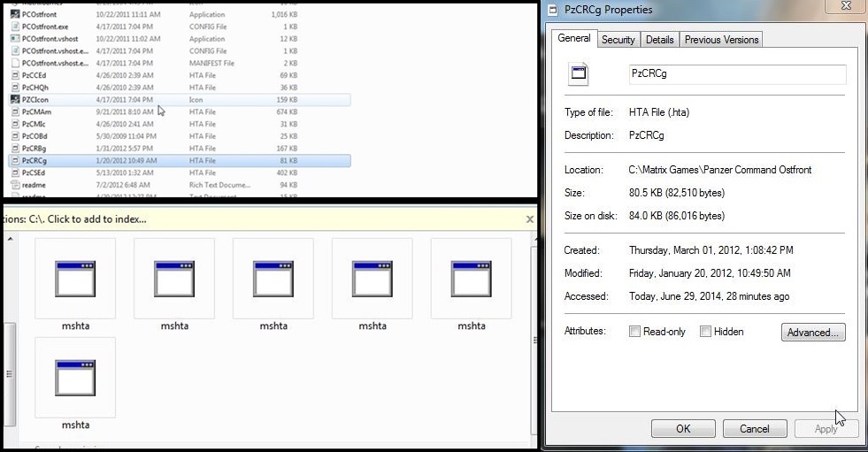Screen dimensions: 868x452
Task: Click the '1/20/2012 10:49 AM' date cell
Action: click(127, 160)
